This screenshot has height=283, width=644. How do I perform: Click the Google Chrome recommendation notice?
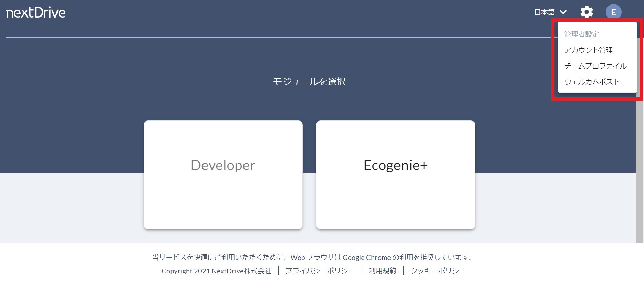[313, 257]
